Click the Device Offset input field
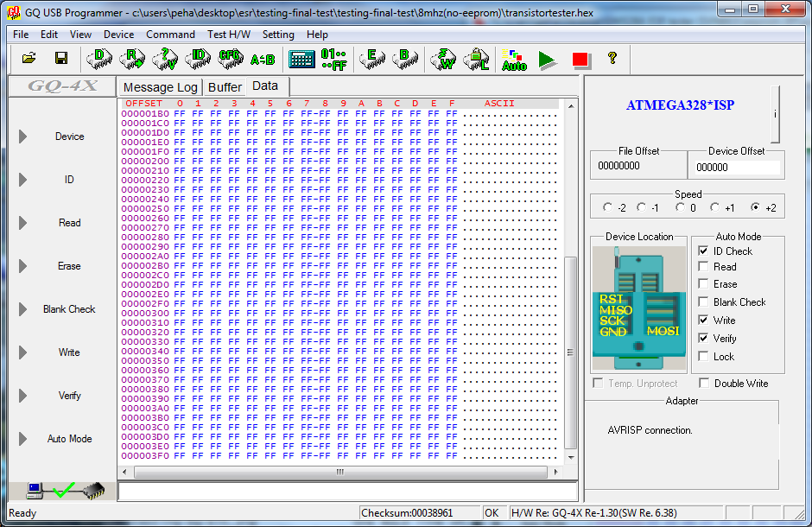This screenshot has width=812, height=527. (736, 167)
